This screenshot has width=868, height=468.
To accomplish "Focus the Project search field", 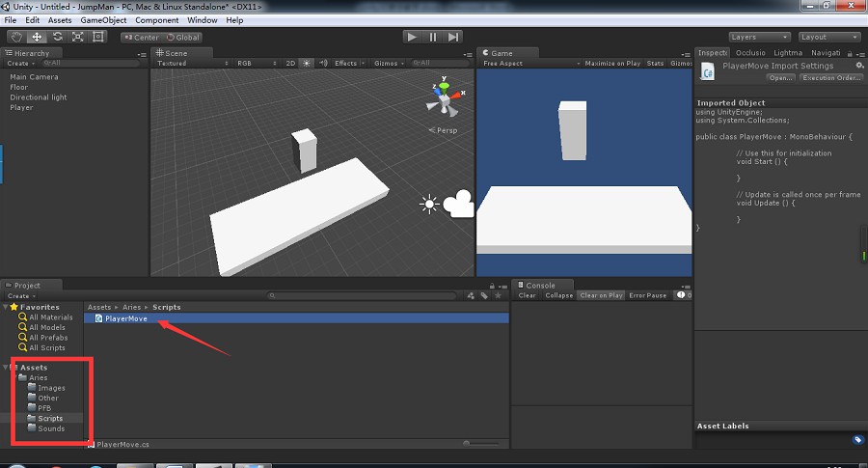I will point(364,295).
